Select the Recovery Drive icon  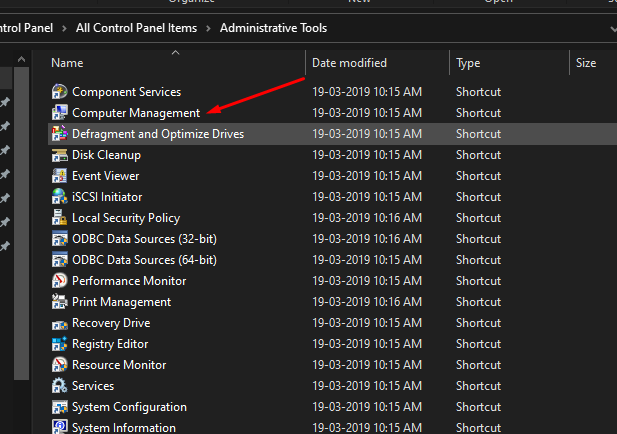pyautogui.click(x=59, y=324)
